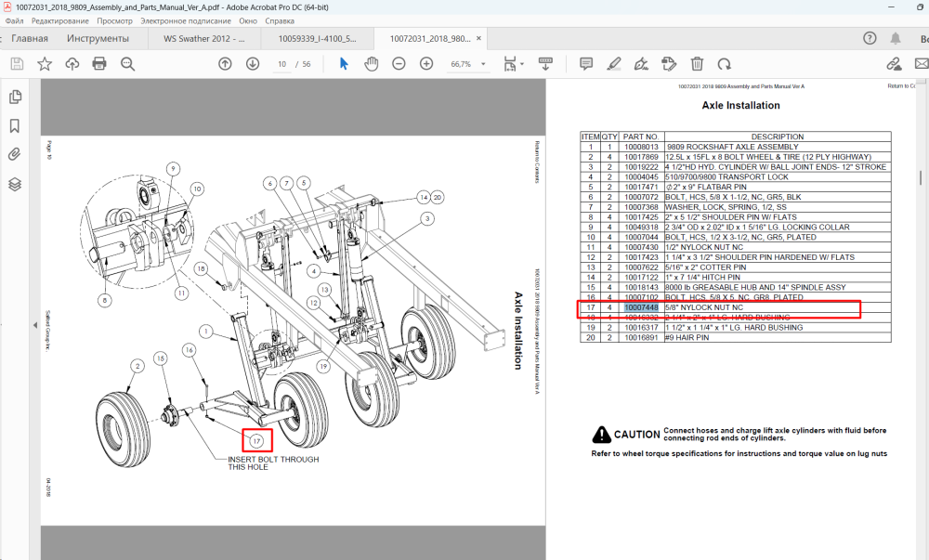Click part number 10007448 in table
Screen dimensions: 929x560
pos(641,307)
